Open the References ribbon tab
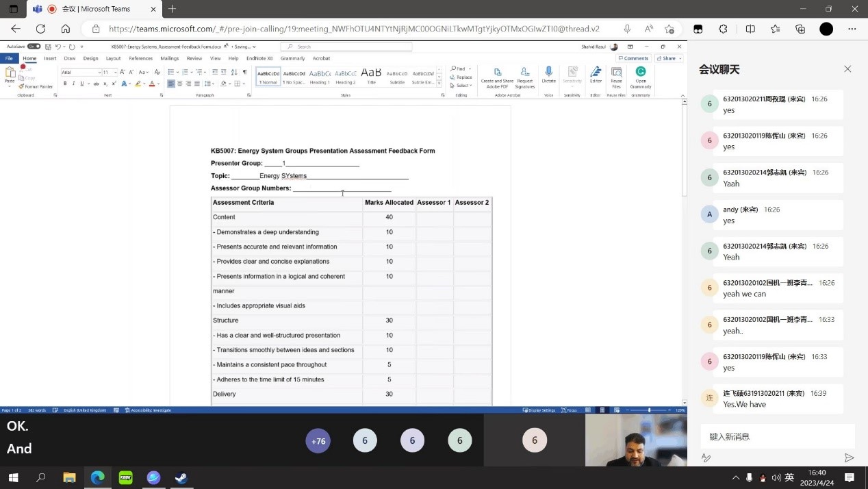868x489 pixels. (140, 58)
